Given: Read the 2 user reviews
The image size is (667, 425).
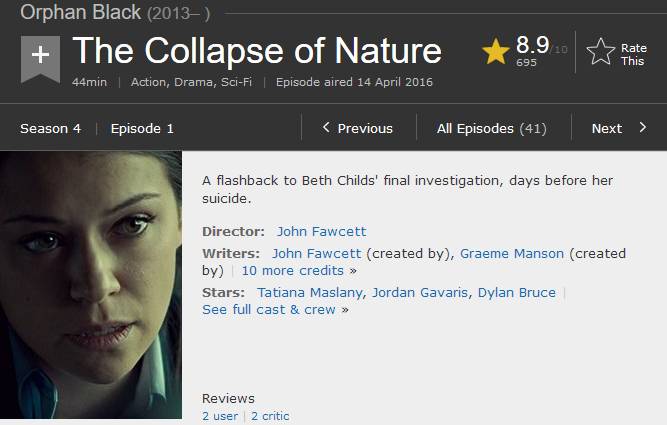Looking at the screenshot, I should point(220,416).
